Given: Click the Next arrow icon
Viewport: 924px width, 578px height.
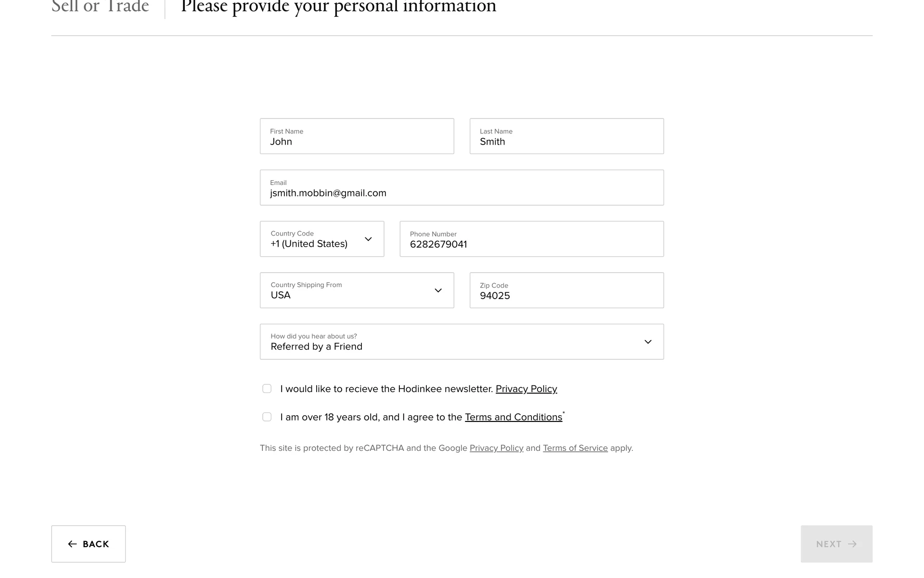Looking at the screenshot, I should [852, 544].
